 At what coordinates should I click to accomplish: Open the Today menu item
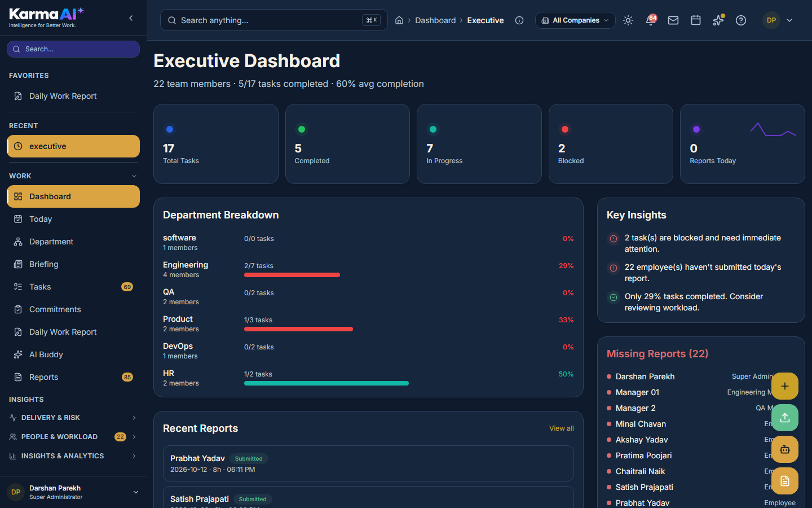tap(73, 219)
